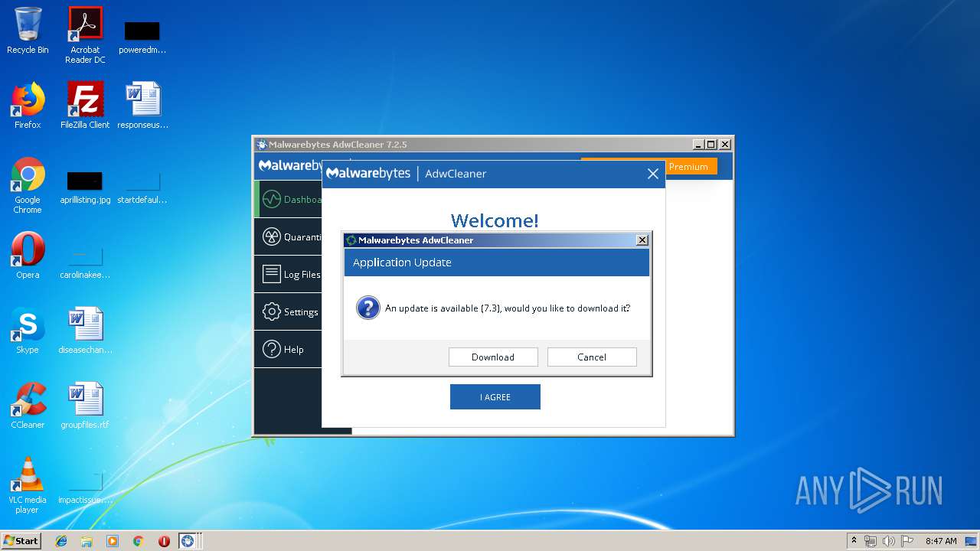Cancel the Application Update dialog

click(592, 357)
